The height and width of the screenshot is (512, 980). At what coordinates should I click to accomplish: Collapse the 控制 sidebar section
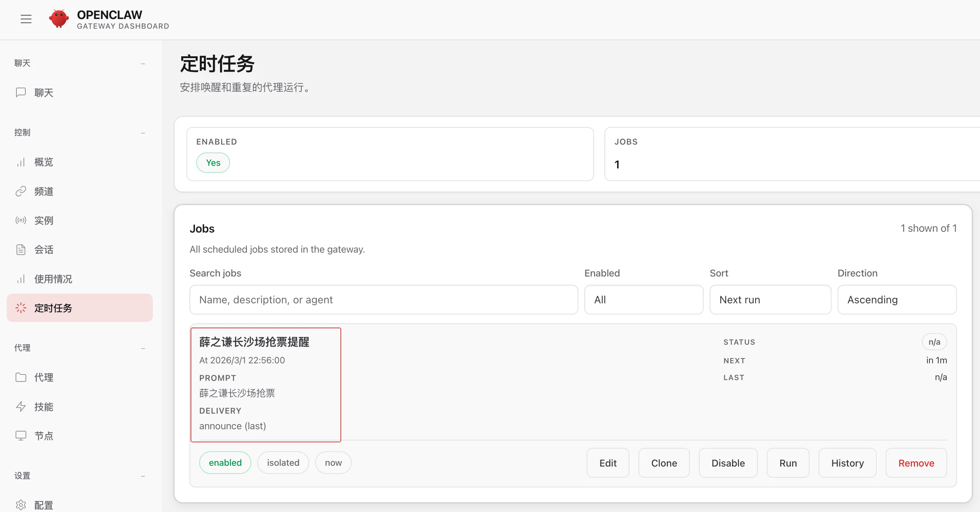click(x=143, y=133)
